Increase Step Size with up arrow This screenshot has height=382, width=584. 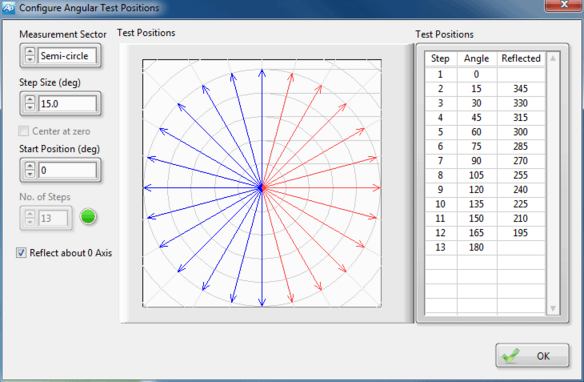30,99
